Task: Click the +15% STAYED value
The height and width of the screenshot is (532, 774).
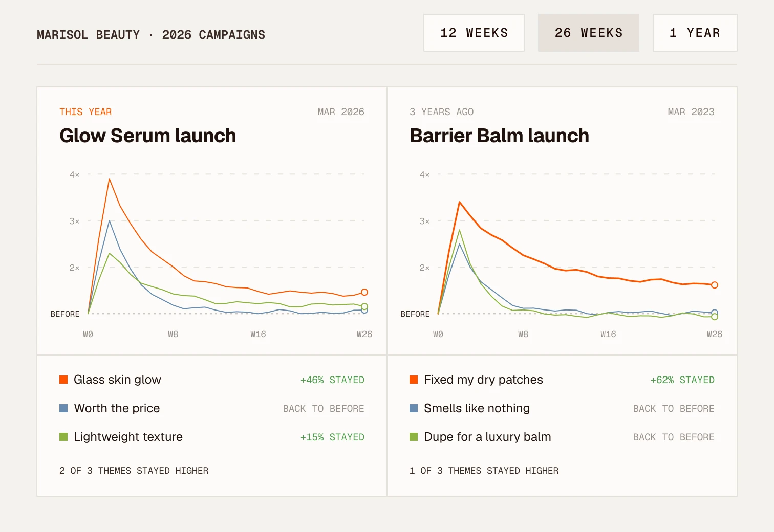Action: pyautogui.click(x=332, y=437)
